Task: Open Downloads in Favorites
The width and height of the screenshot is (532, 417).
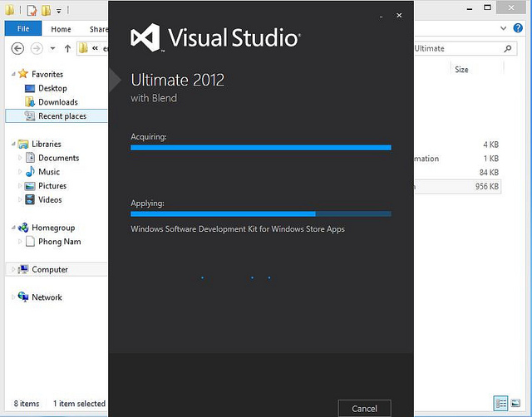Action: [x=58, y=102]
